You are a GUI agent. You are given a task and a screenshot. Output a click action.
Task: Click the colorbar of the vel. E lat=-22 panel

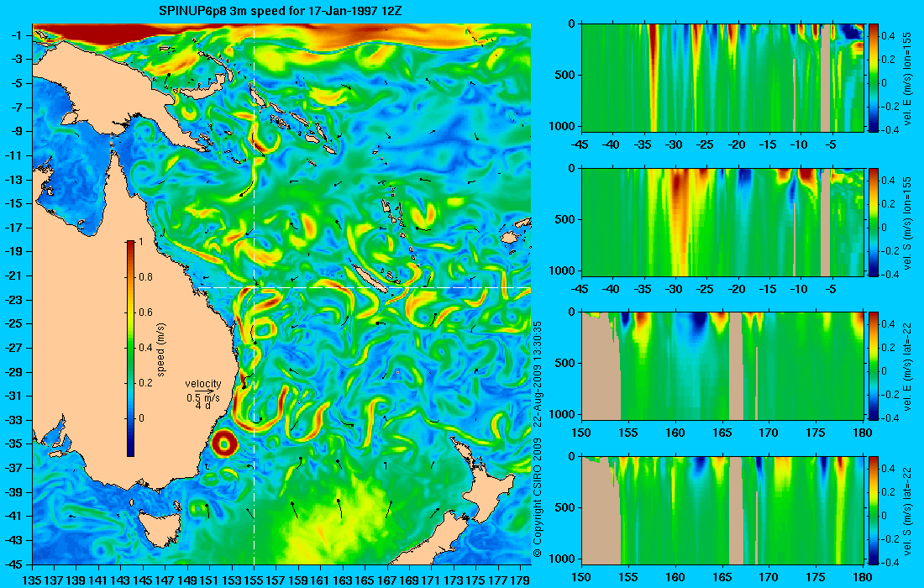click(873, 366)
